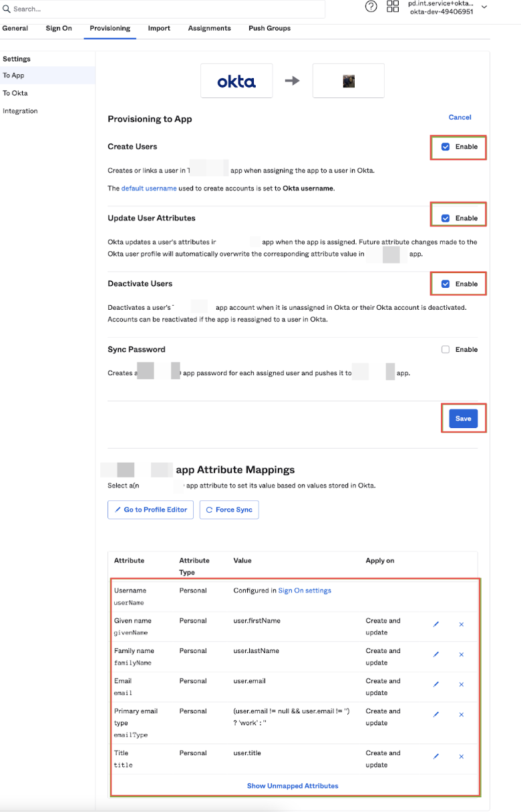This screenshot has height=812, width=521.
Task: Click the Cancel link
Action: (460, 117)
